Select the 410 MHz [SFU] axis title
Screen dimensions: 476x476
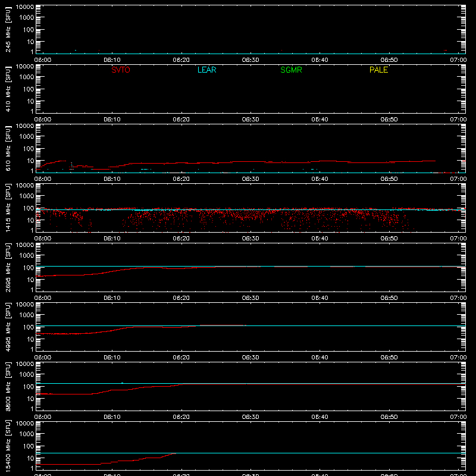[8, 89]
